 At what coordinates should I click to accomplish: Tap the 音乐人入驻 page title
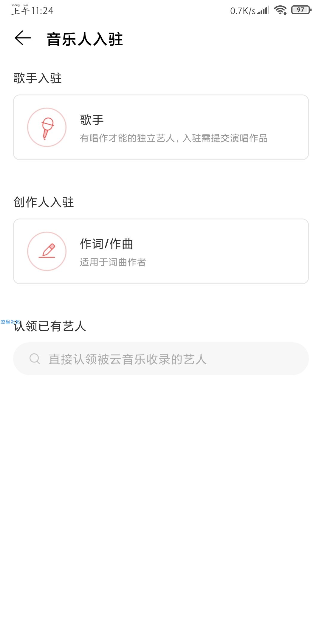85,39
